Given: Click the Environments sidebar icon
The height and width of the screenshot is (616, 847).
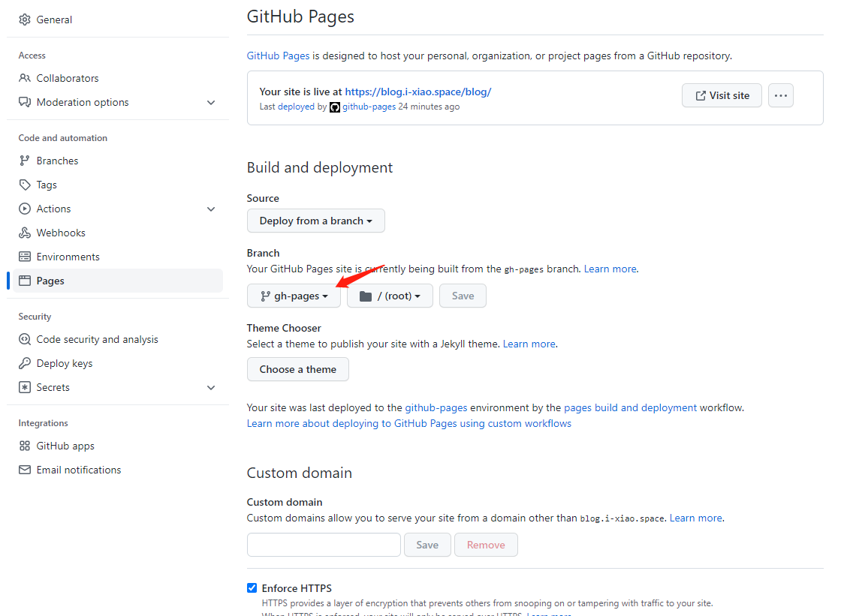Looking at the screenshot, I should (25, 257).
